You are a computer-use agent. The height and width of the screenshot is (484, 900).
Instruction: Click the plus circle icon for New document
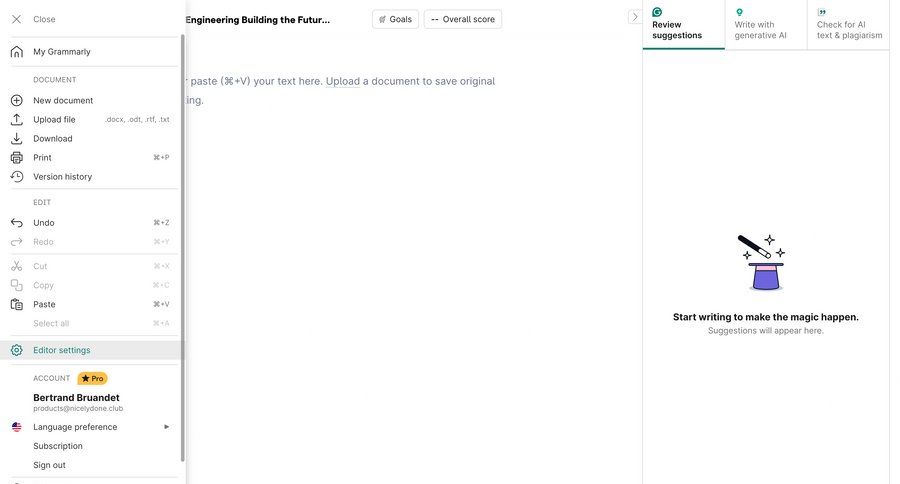[17, 100]
